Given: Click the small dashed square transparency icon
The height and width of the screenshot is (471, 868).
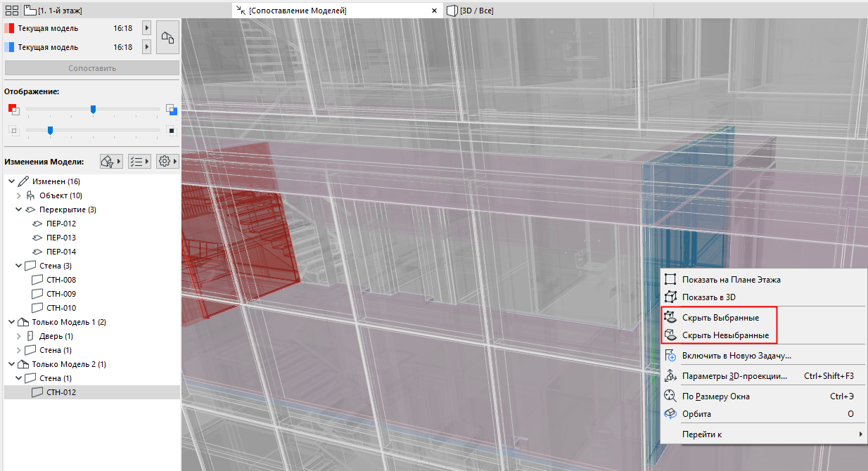Looking at the screenshot, I should click(x=13, y=130).
